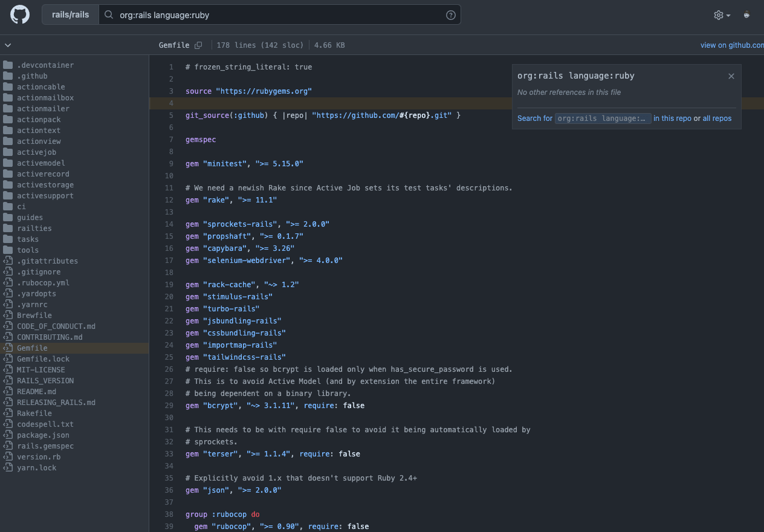Open the guides folder icon
The width and height of the screenshot is (764, 532).
click(8, 218)
